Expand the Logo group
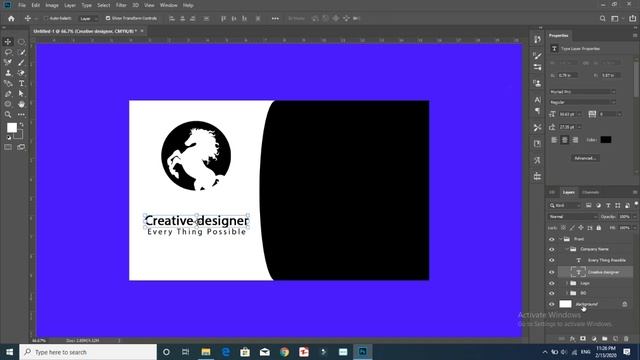The width and height of the screenshot is (640, 360). (567, 283)
